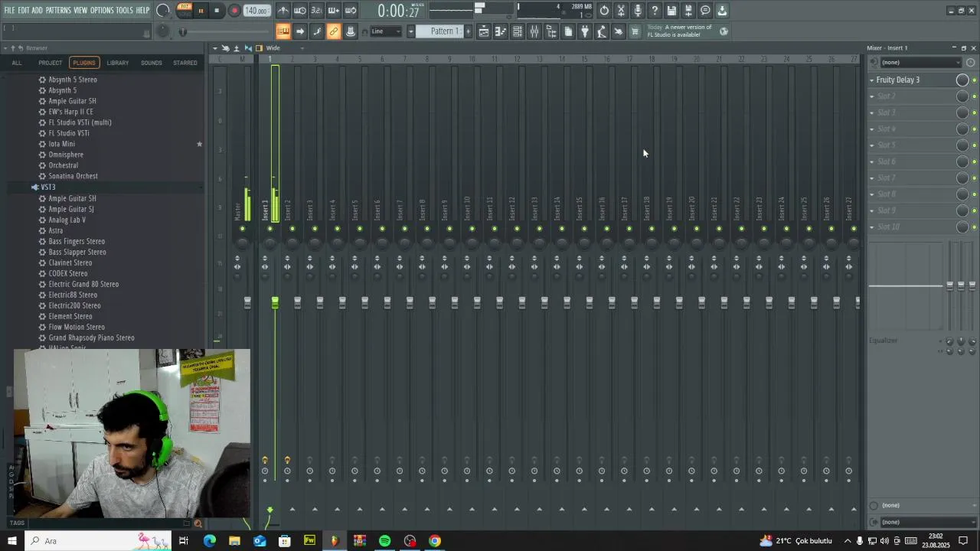Toggle the countdown before recording icon

pos(316,11)
